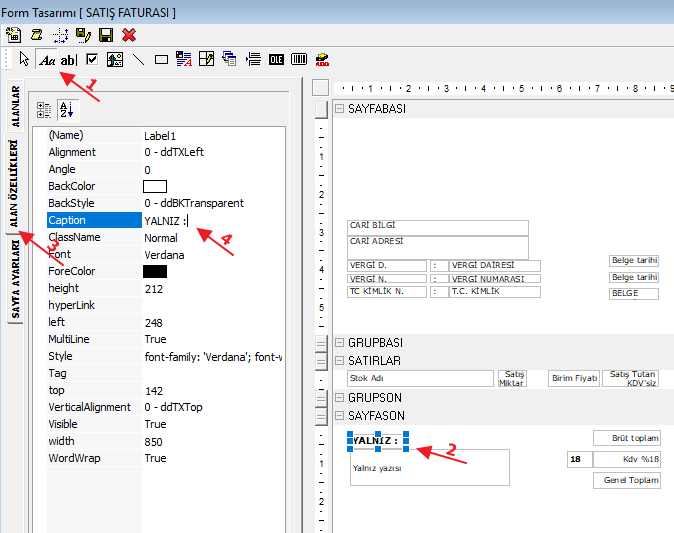Select the CARİ ADRESİ field box

[x=438, y=247]
